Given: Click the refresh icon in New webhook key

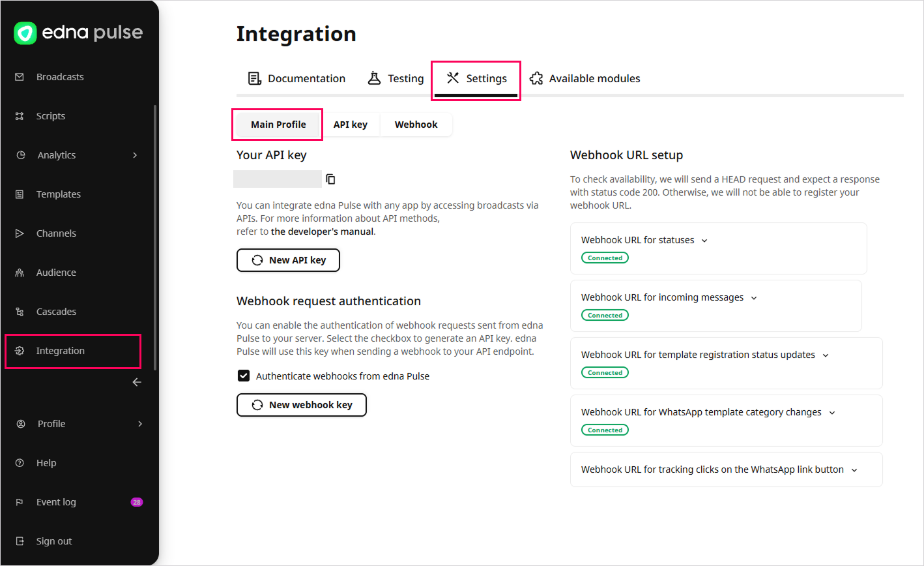Looking at the screenshot, I should click(x=258, y=405).
